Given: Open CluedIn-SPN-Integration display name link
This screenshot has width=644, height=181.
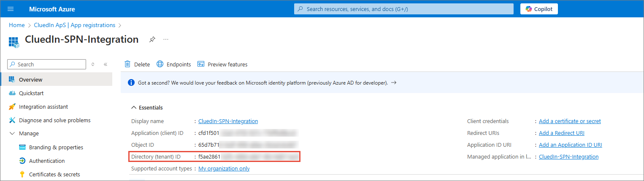Looking at the screenshot, I should coord(228,121).
